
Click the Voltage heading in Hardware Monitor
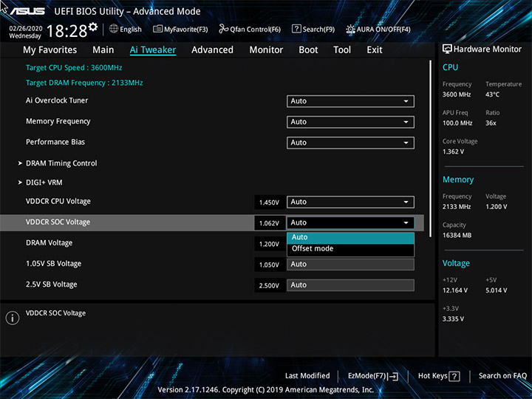tap(457, 263)
